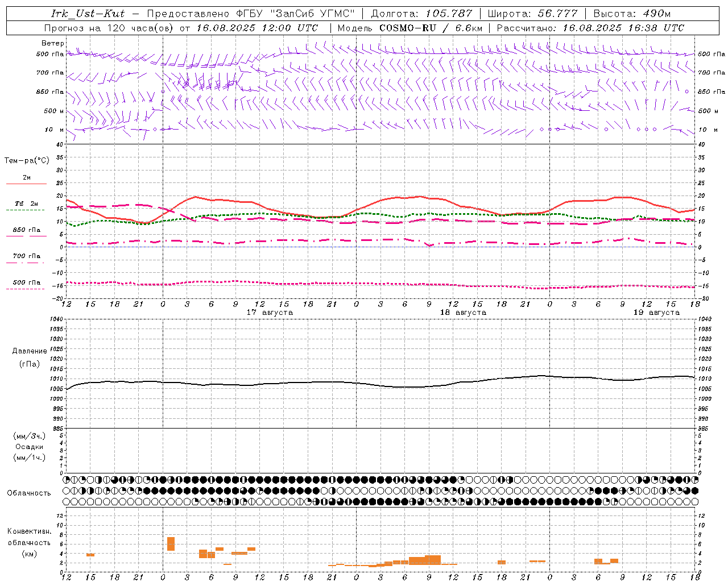Viewport: 728px width, 582px height.
Task: Click the 10 м wind level label on left
Action: pyautogui.click(x=55, y=130)
